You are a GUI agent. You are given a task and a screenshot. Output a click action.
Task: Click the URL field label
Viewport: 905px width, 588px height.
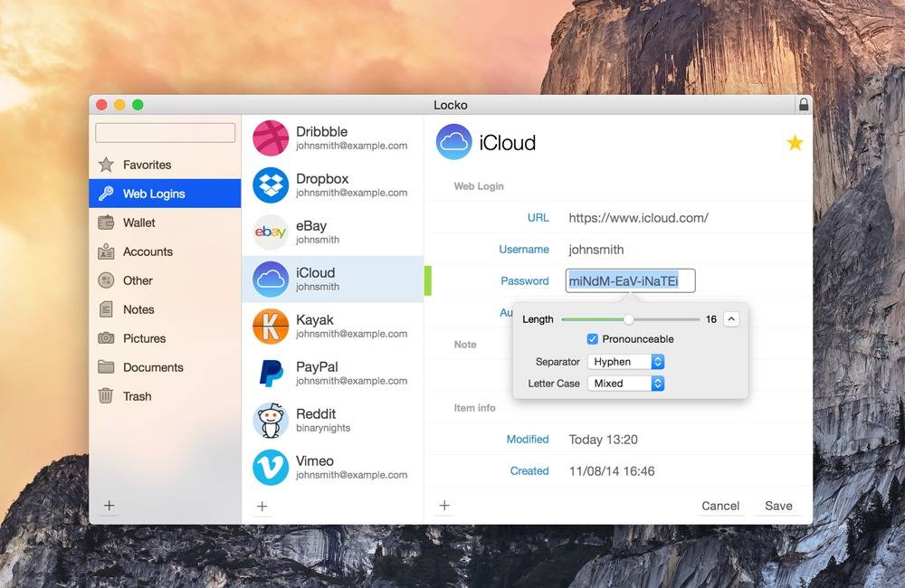pyautogui.click(x=538, y=217)
